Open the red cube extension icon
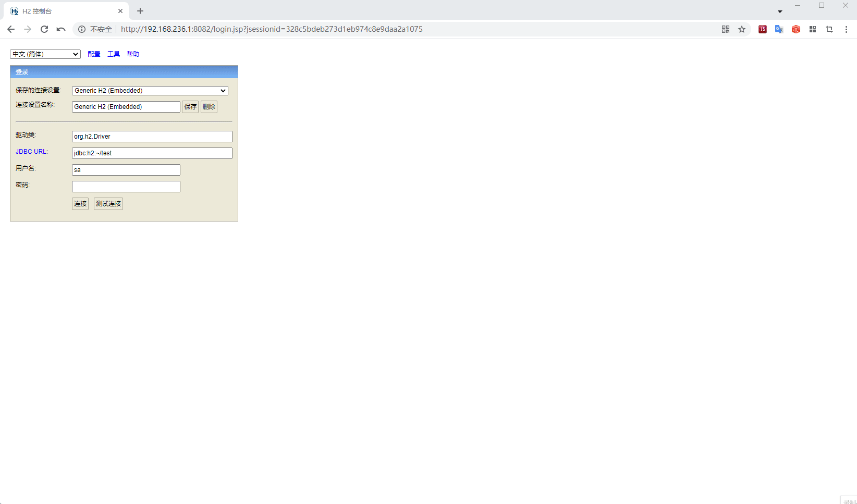This screenshot has width=857, height=504. point(796,29)
